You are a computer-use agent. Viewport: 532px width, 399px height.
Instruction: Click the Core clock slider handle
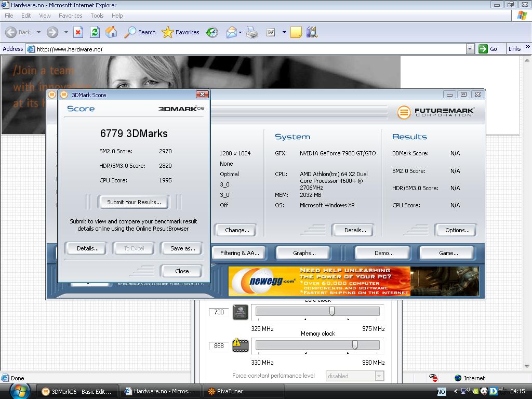(332, 311)
